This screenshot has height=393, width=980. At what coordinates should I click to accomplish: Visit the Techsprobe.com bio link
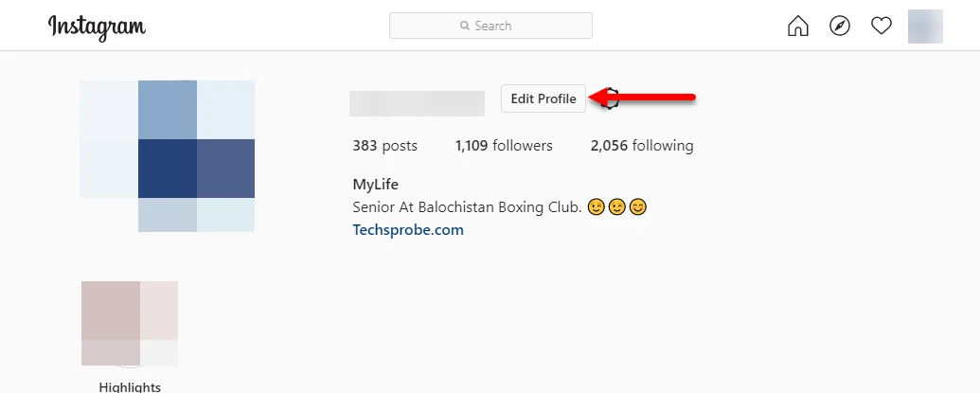(x=408, y=230)
